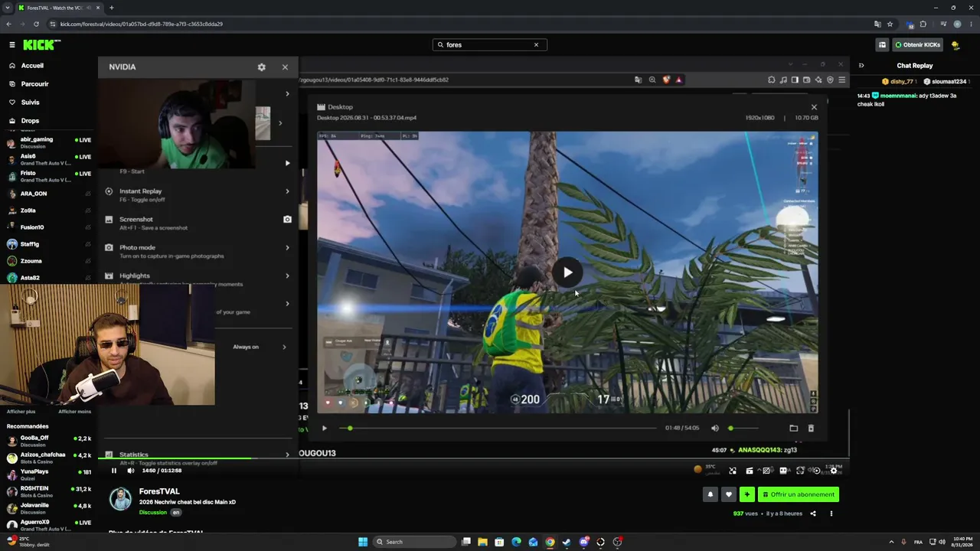
Task: Expand the Highlights option
Action: [288, 275]
